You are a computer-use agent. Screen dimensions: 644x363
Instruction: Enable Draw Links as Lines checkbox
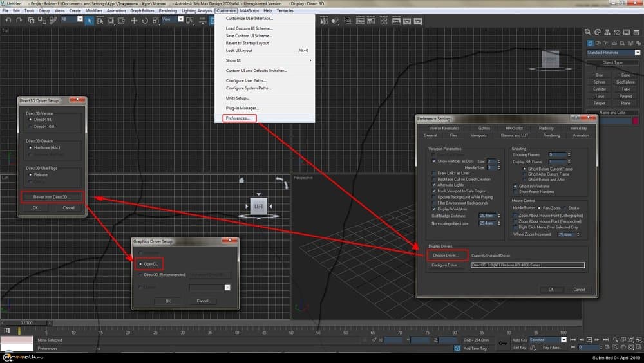click(x=433, y=173)
